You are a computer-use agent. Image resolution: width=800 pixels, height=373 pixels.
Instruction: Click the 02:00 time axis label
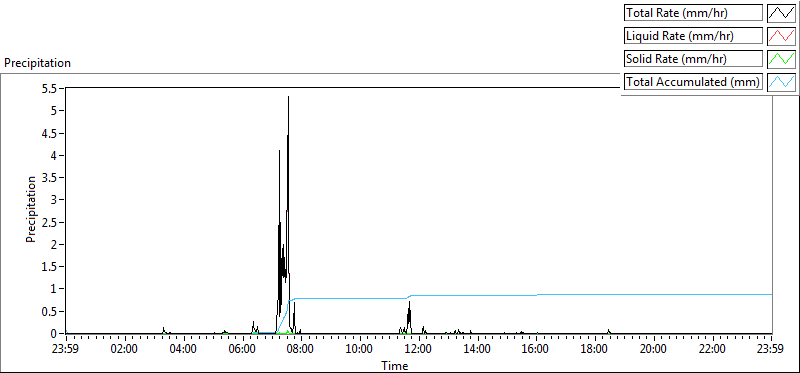125,350
